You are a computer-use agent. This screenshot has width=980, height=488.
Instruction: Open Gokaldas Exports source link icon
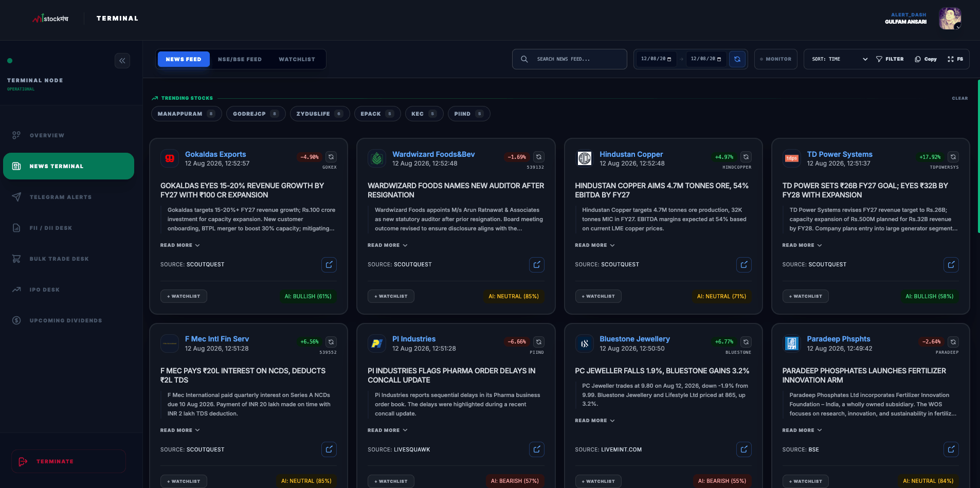[x=329, y=264]
